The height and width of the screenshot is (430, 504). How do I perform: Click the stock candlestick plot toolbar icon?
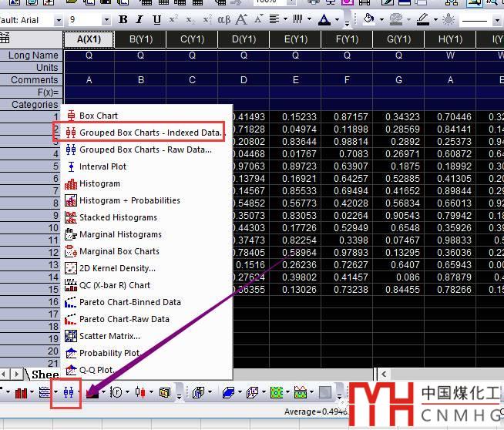click(x=139, y=393)
